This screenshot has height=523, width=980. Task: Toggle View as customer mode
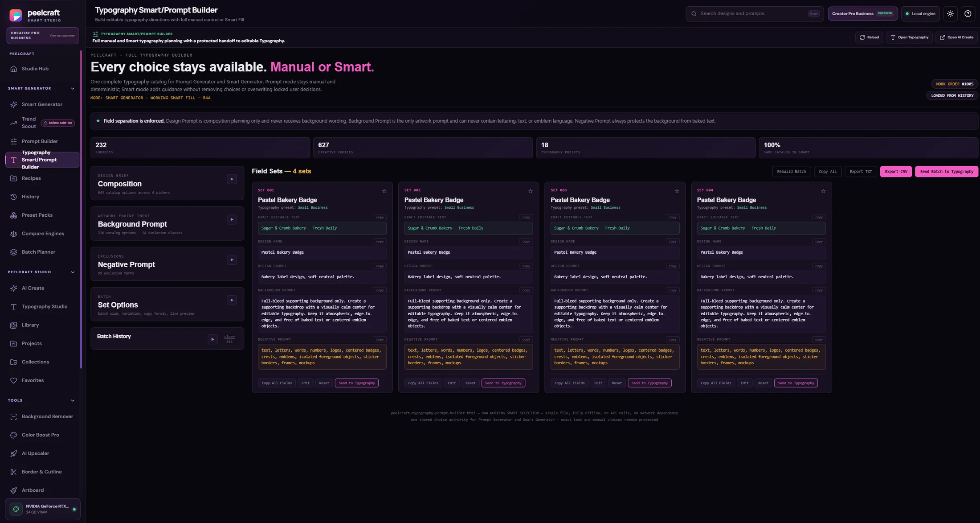point(62,36)
